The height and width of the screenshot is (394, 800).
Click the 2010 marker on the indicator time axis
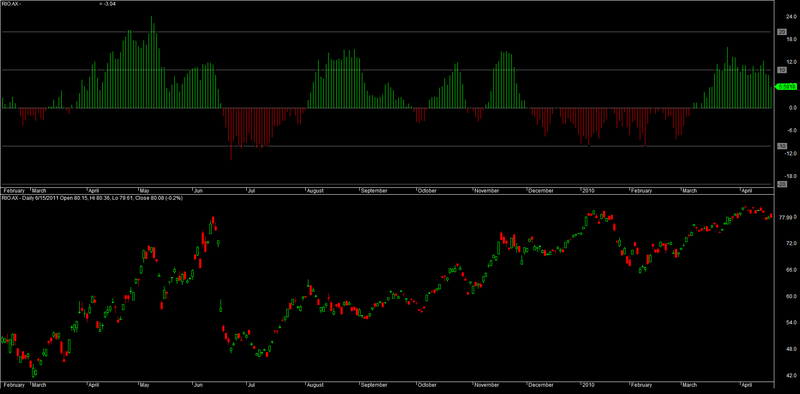(x=588, y=190)
